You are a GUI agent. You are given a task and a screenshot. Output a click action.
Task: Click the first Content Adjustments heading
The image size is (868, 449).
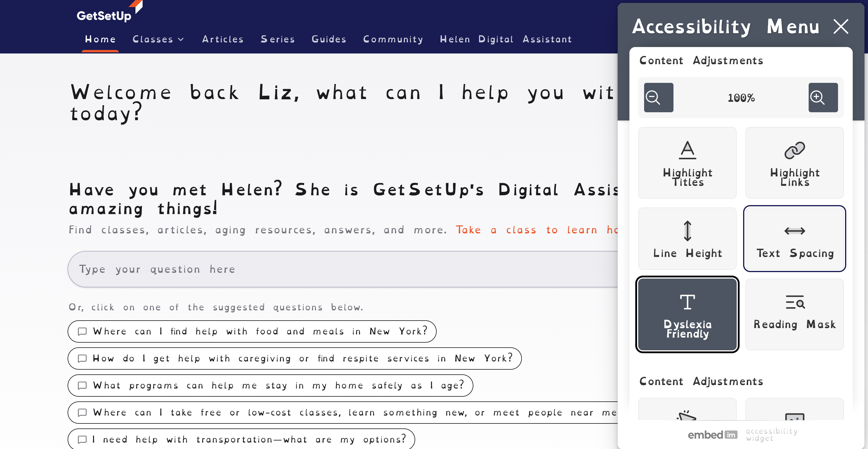pyautogui.click(x=701, y=60)
